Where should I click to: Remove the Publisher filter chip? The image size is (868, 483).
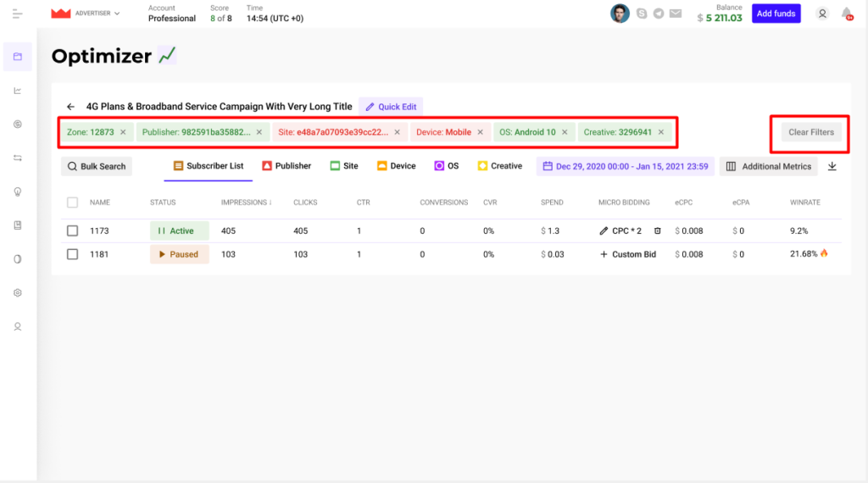click(x=259, y=132)
